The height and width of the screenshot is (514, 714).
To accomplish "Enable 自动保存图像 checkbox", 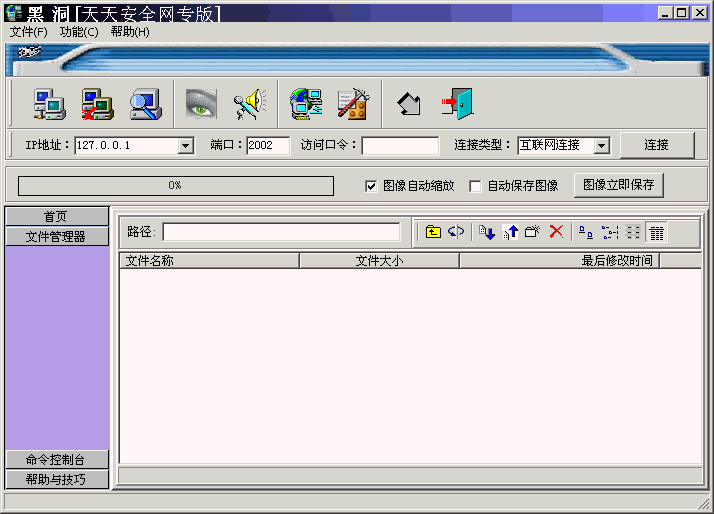I will (475, 186).
